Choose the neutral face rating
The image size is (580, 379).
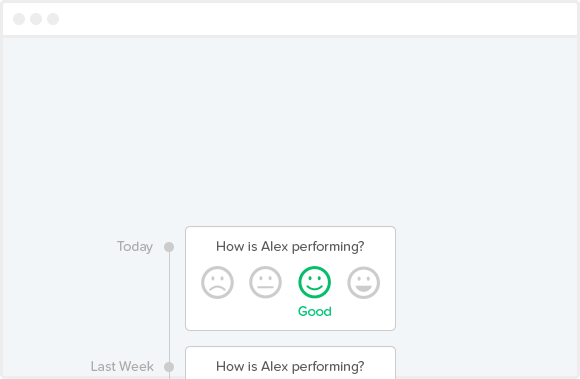[x=265, y=282]
